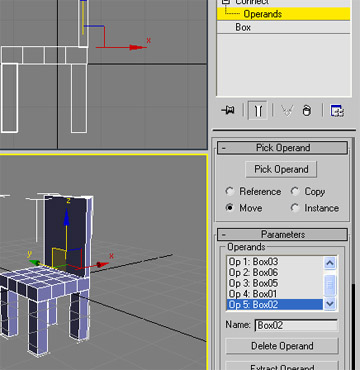Click the red X axis arrow in top viewport
Screen dimensions: 360x370
[x=137, y=47]
